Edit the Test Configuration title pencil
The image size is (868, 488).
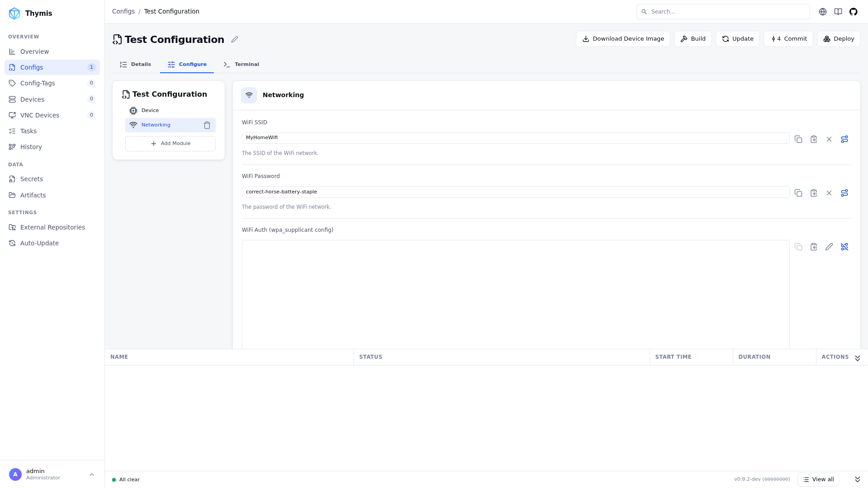[x=235, y=39]
